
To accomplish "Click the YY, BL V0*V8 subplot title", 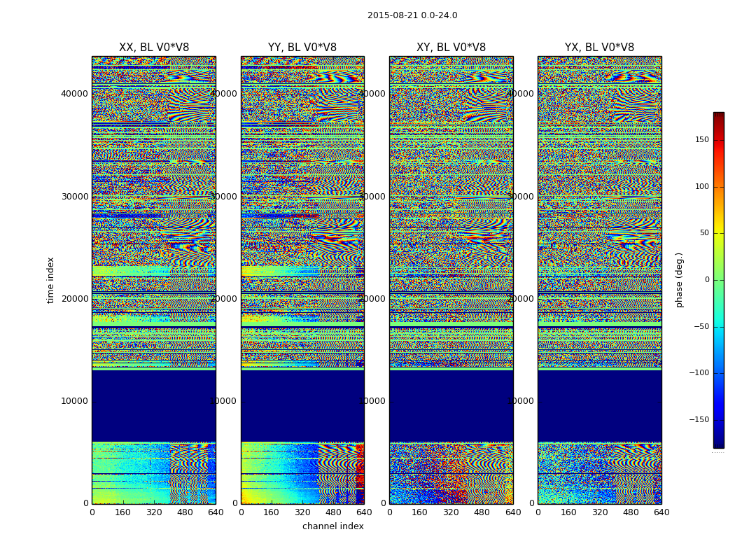I will click(x=302, y=48).
